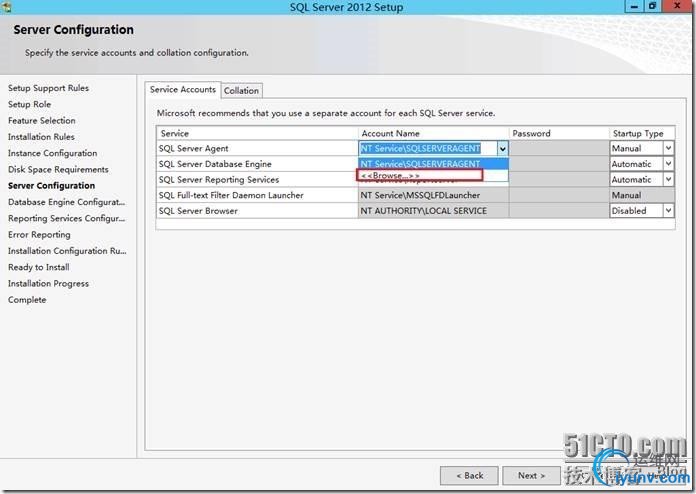Click the Server Configuration step in sidebar

(x=51, y=186)
